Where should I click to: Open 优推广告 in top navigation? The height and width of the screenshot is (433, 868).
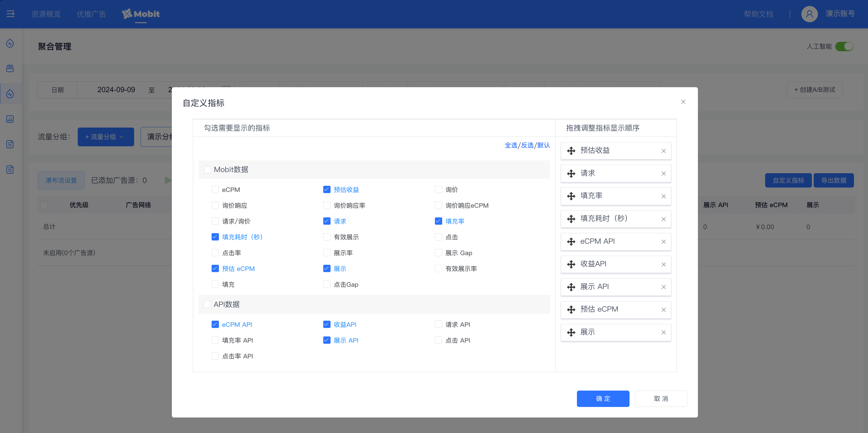click(x=91, y=14)
